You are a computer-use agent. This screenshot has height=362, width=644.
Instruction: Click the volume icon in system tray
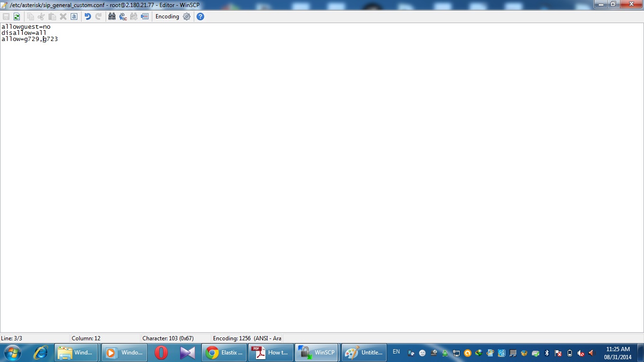tap(581, 353)
